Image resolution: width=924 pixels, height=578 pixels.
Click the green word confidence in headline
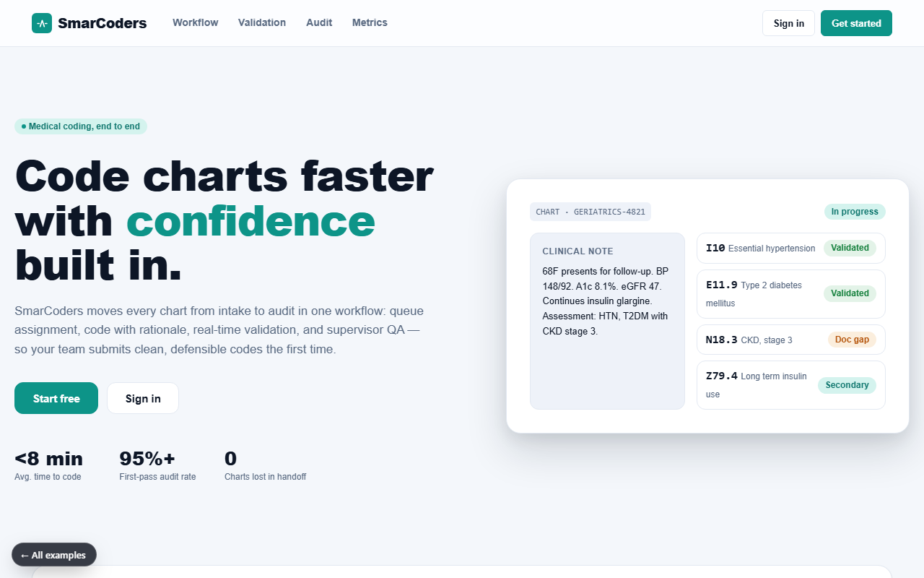(250, 220)
